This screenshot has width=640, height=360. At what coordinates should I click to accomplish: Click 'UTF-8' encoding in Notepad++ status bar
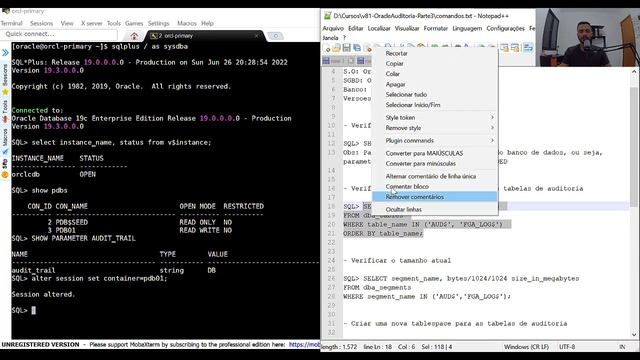click(567, 347)
